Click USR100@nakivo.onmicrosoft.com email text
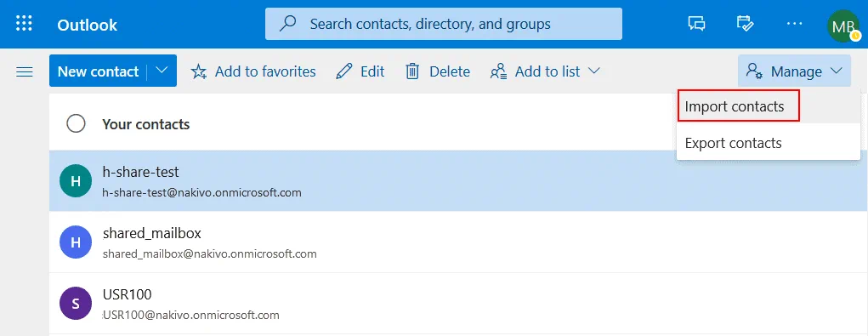The image size is (868, 336). tap(191, 315)
